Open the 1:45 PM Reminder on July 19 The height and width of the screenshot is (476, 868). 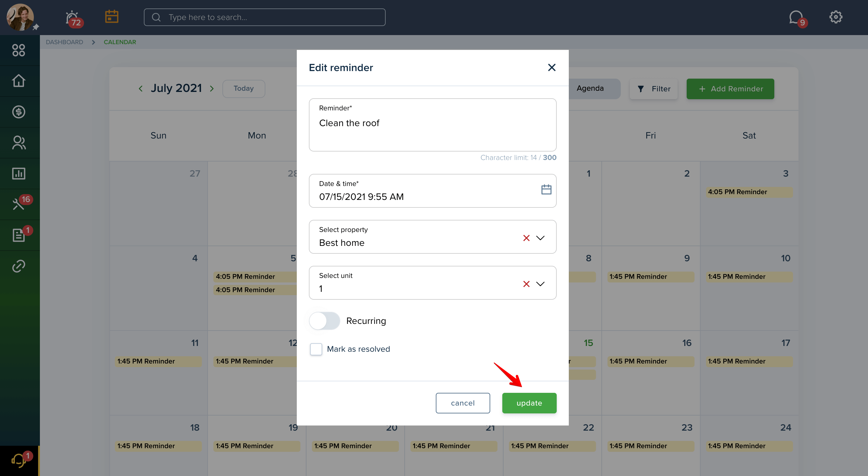click(257, 446)
